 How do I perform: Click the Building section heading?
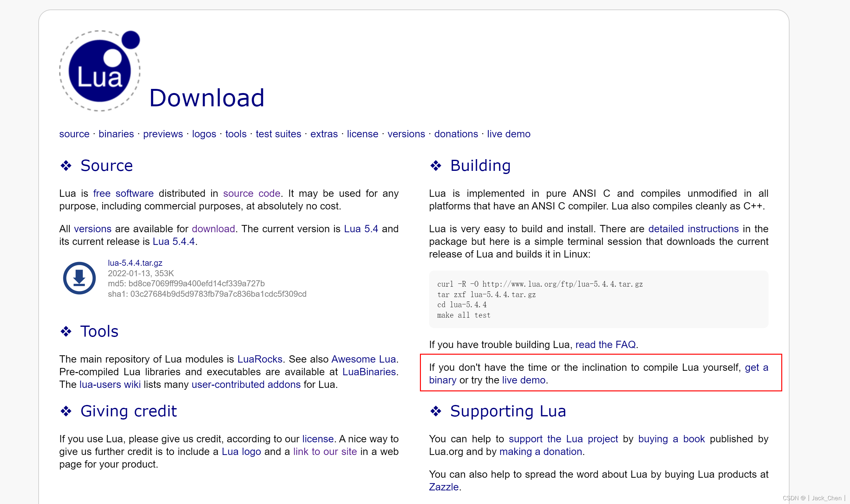click(480, 165)
